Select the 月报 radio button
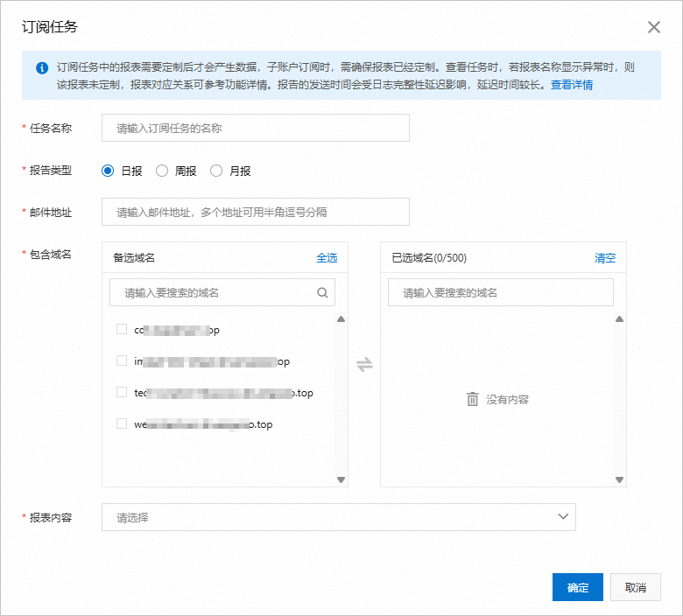The height and width of the screenshot is (616, 683). (216, 171)
